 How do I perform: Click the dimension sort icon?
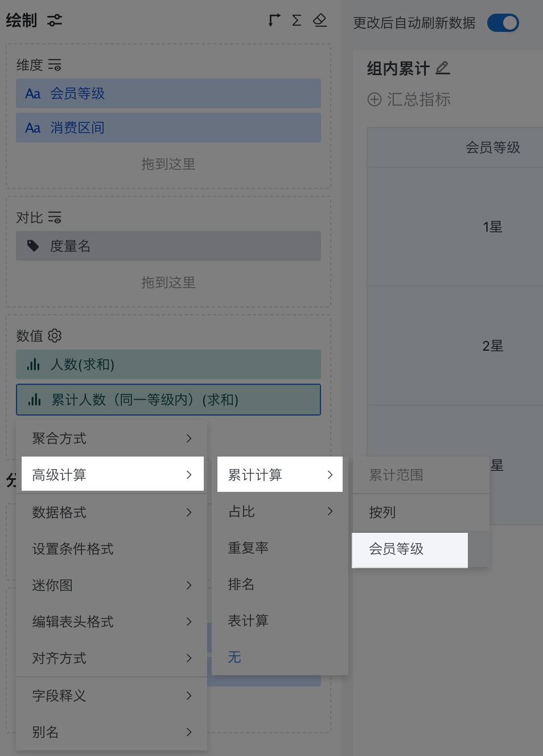pos(55,65)
